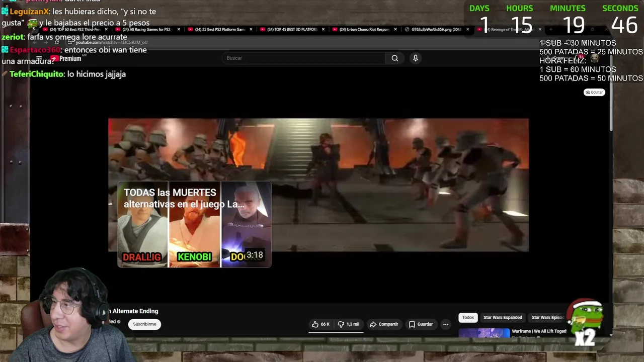
Task: Select the Star Wars Expanded filter chip
Action: coord(503,318)
